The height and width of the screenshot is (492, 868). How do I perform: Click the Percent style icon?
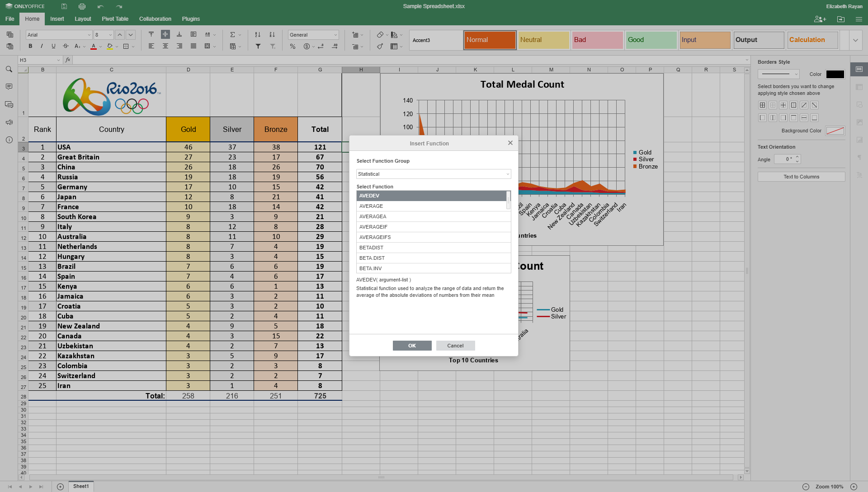[x=292, y=46]
